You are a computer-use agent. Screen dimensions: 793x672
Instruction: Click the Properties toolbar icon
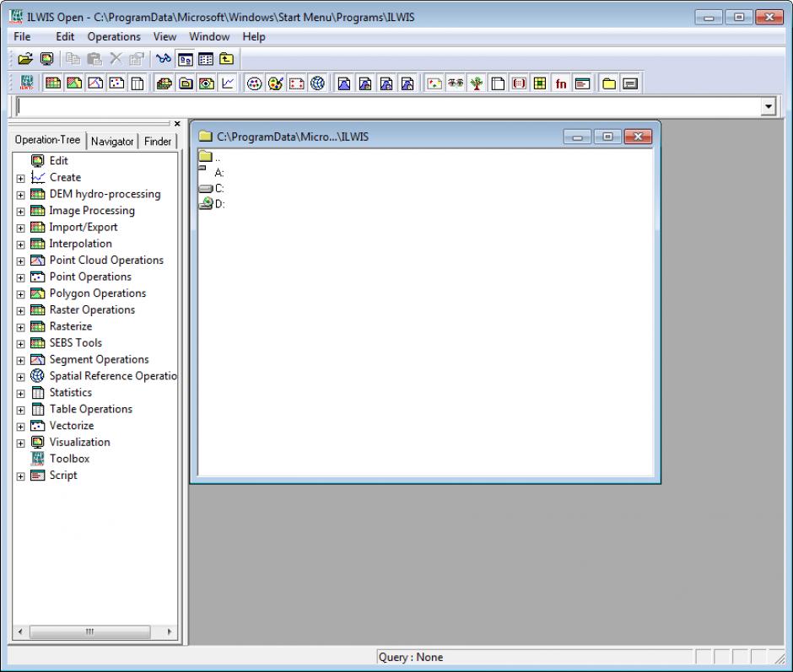coord(137,59)
